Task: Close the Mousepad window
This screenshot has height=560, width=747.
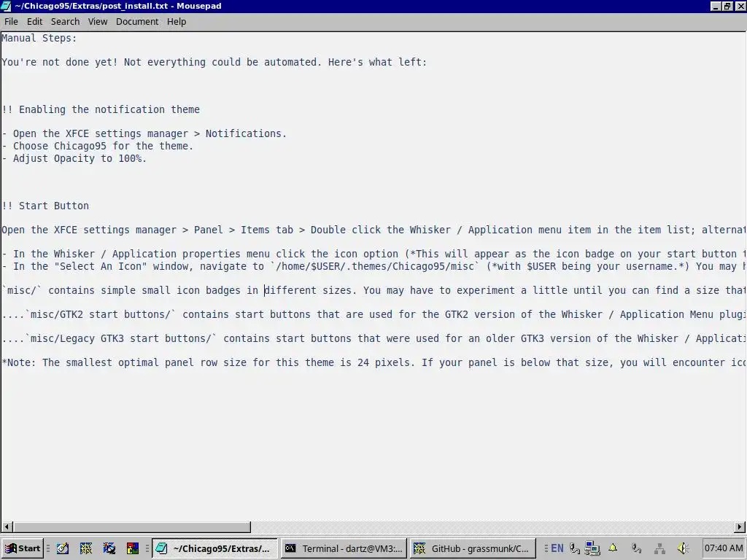Action: pyautogui.click(x=740, y=6)
